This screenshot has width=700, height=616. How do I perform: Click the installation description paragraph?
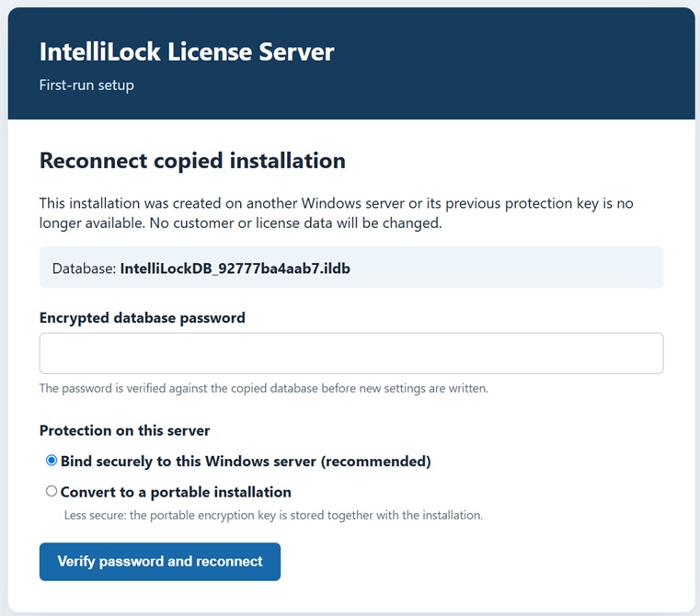pos(336,213)
